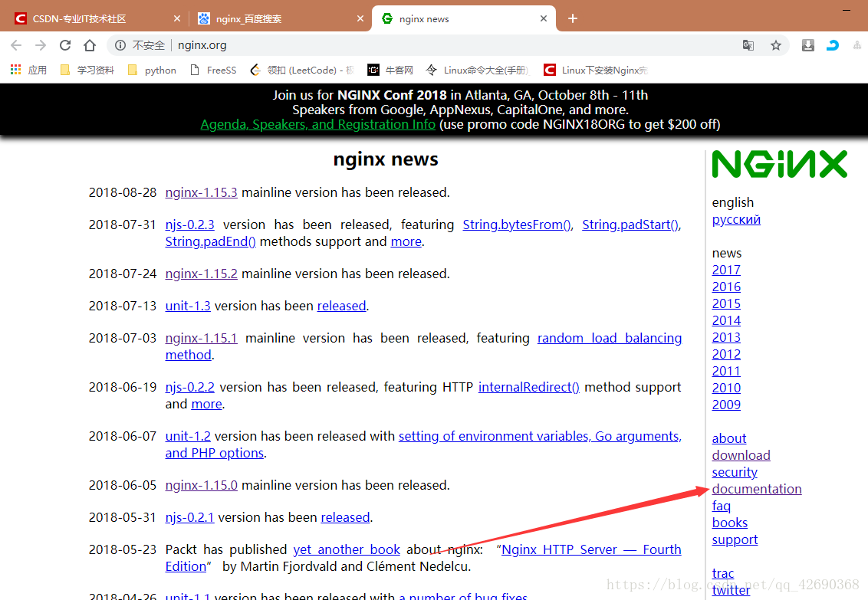Switch to the nginx_百度搜索 tab
Image resolution: width=868 pixels, height=600 pixels.
(280, 19)
